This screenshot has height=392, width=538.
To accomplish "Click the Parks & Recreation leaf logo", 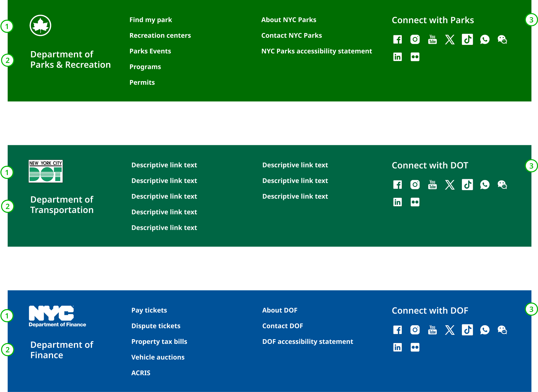I will 40,25.
